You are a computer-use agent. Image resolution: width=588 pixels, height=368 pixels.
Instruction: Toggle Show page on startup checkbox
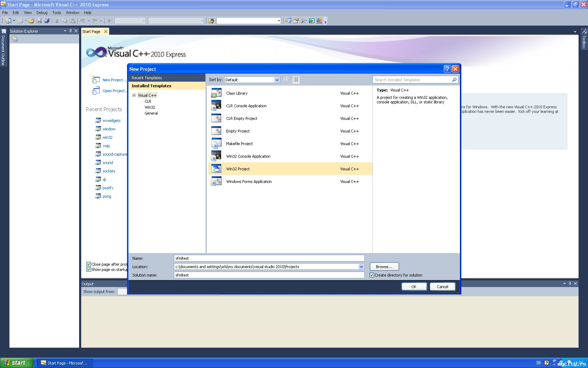coord(89,270)
